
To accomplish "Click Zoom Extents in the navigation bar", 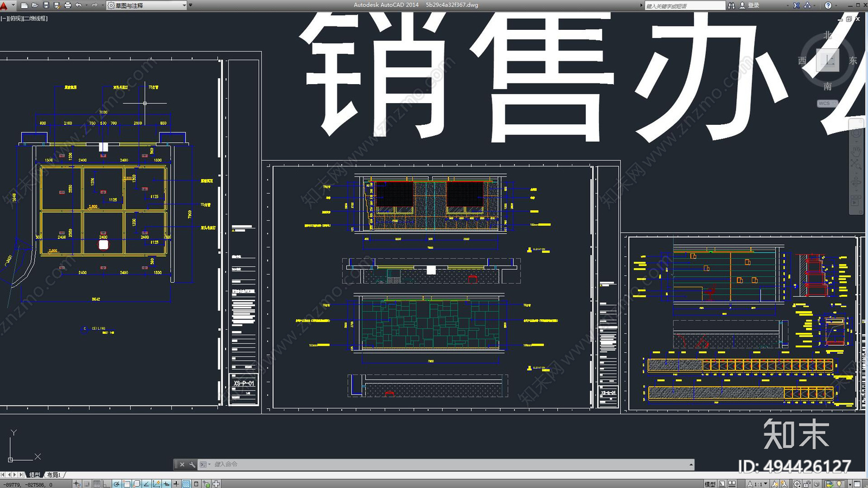I will pyautogui.click(x=856, y=164).
